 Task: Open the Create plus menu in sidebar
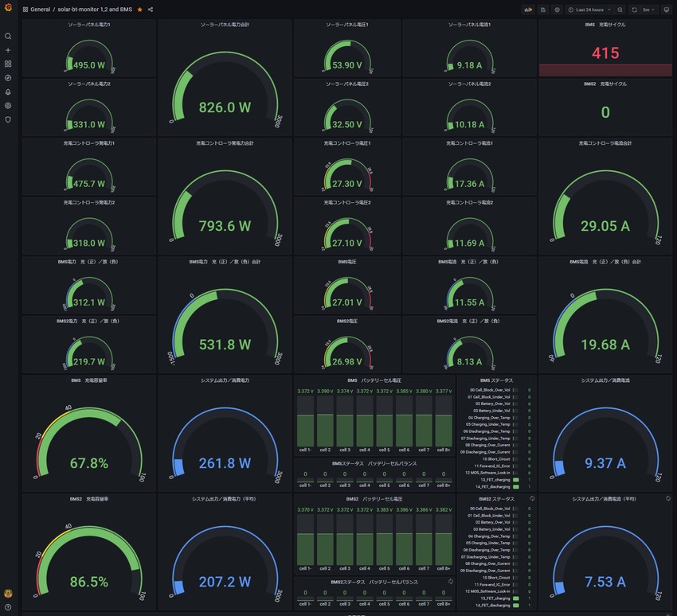coord(8,50)
